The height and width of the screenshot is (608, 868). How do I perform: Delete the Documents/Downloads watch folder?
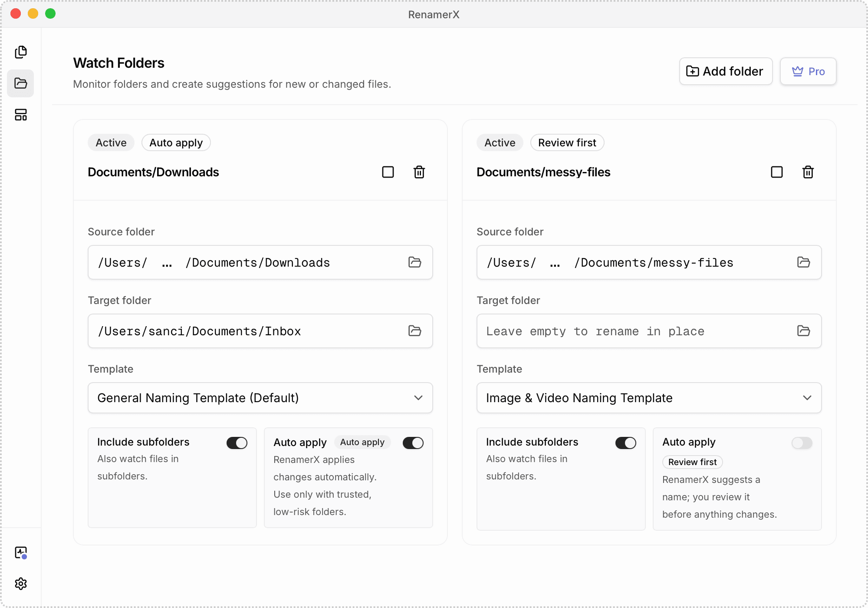(419, 172)
